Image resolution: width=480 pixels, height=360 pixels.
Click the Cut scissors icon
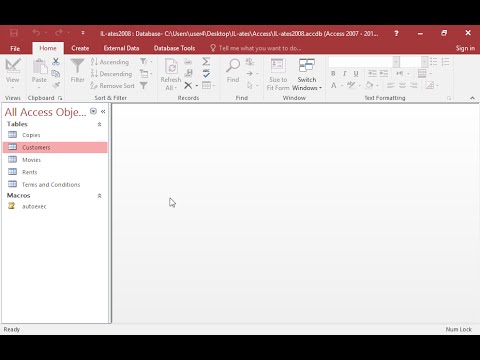[56, 61]
